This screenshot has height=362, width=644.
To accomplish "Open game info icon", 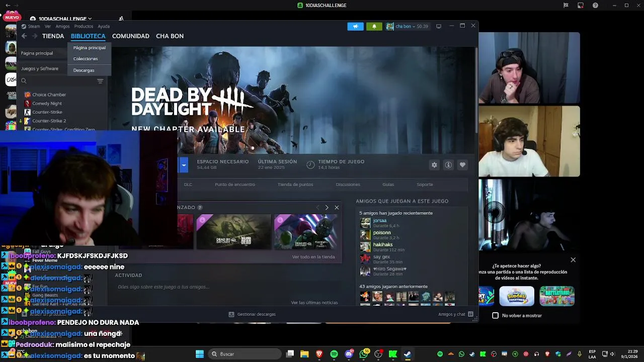I will 448,165.
